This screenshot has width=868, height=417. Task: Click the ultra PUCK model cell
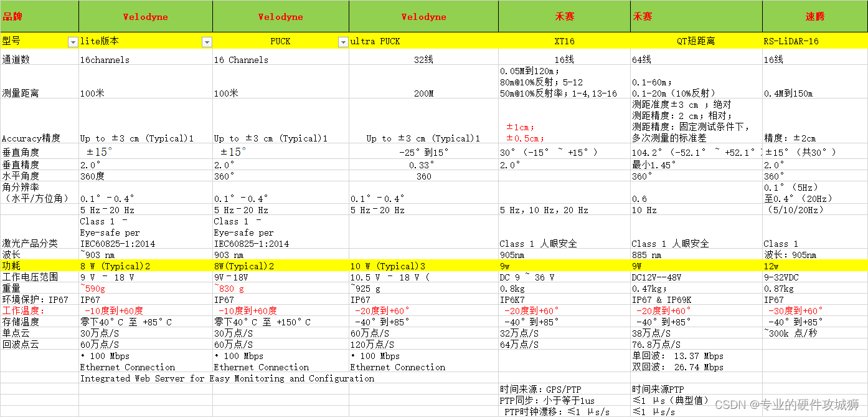(423, 41)
